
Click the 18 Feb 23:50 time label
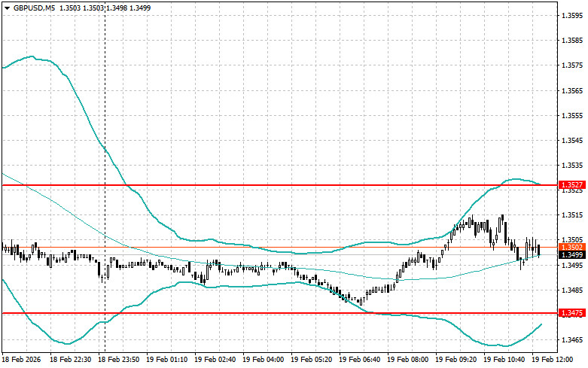tap(118, 360)
